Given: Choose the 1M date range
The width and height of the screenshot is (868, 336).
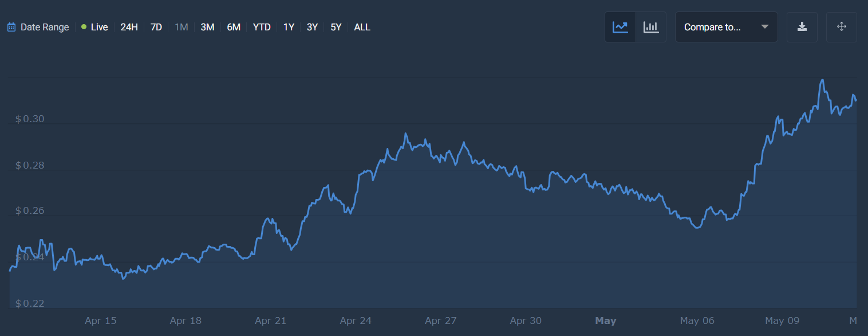Looking at the screenshot, I should [x=181, y=27].
